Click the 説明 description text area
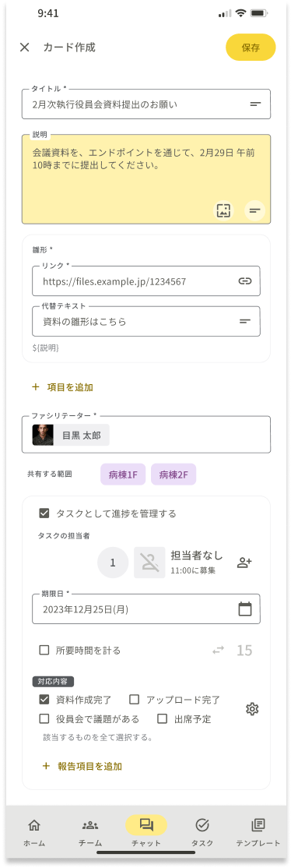The image size is (291, 868). click(146, 178)
